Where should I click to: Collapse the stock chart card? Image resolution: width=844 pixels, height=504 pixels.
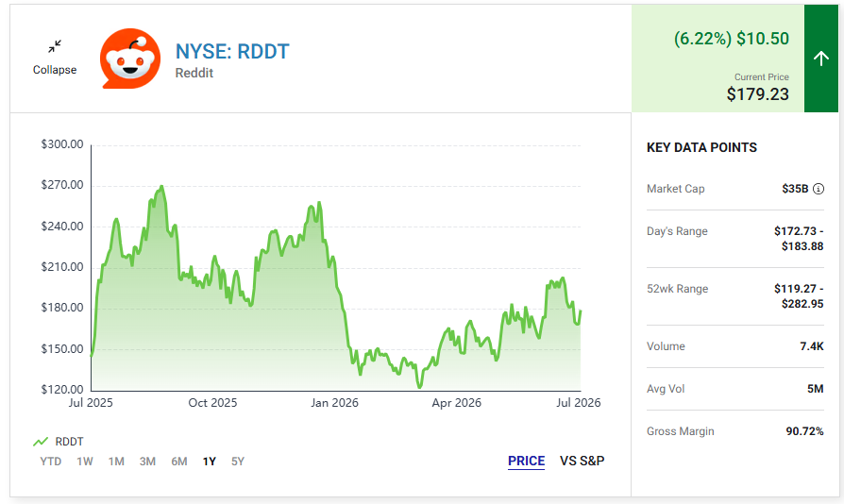(55, 59)
